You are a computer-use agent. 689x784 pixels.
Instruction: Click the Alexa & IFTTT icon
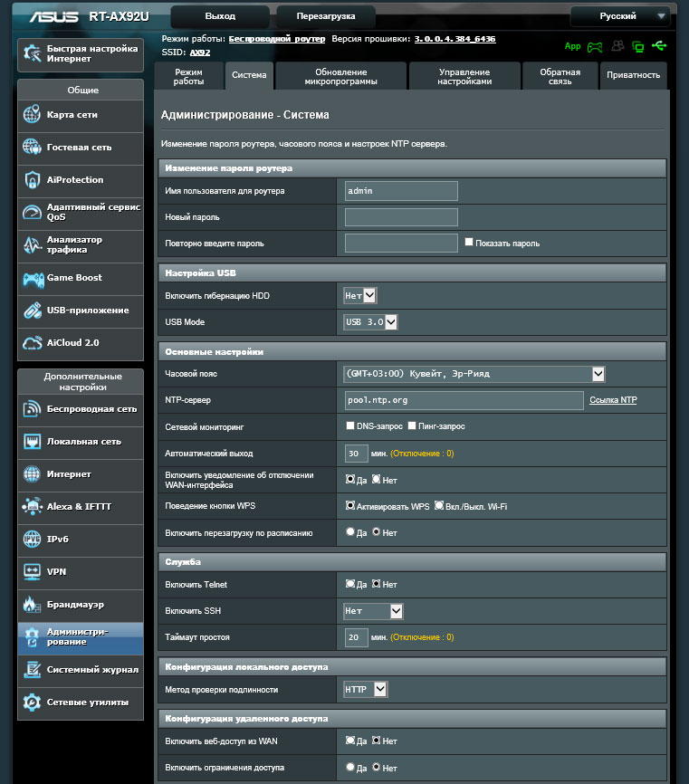[x=32, y=506]
